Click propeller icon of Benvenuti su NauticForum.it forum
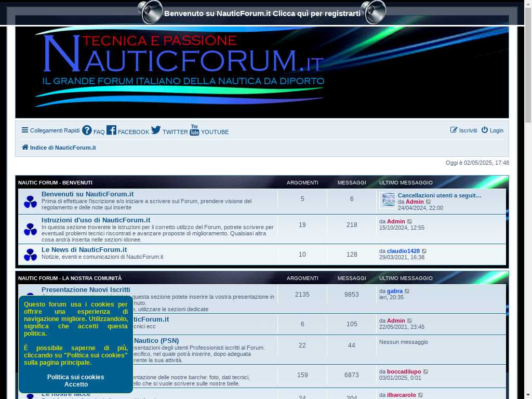The image size is (532, 399). [30, 202]
